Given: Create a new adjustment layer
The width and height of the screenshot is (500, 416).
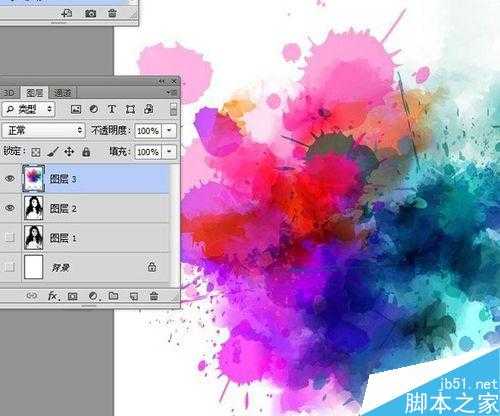Looking at the screenshot, I should pyautogui.click(x=93, y=296).
